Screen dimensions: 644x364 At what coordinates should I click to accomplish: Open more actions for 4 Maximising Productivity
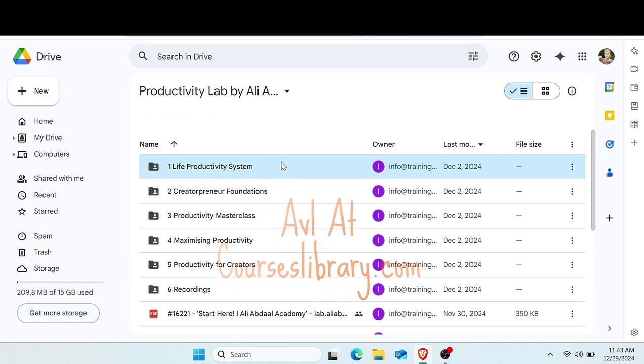tap(572, 240)
